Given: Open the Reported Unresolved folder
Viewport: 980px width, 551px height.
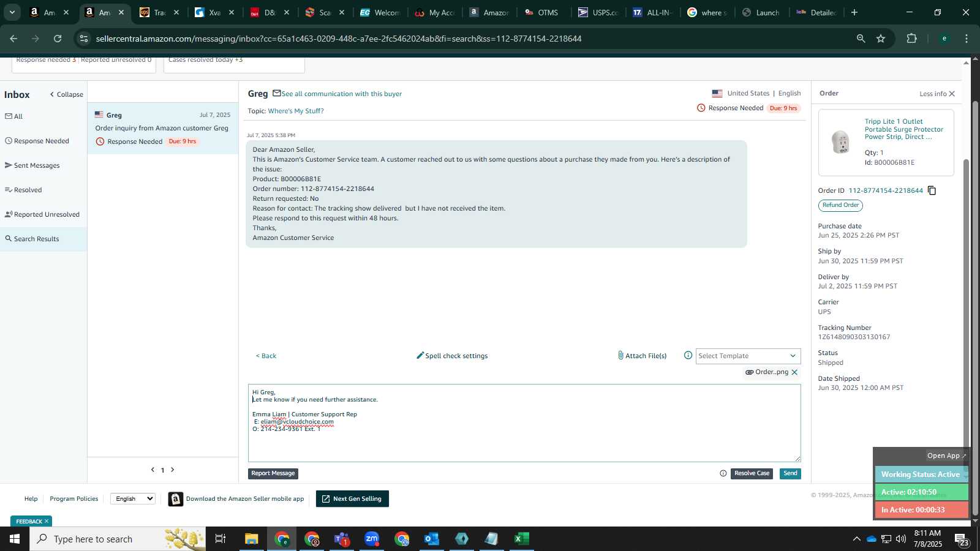Looking at the screenshot, I should (x=42, y=214).
